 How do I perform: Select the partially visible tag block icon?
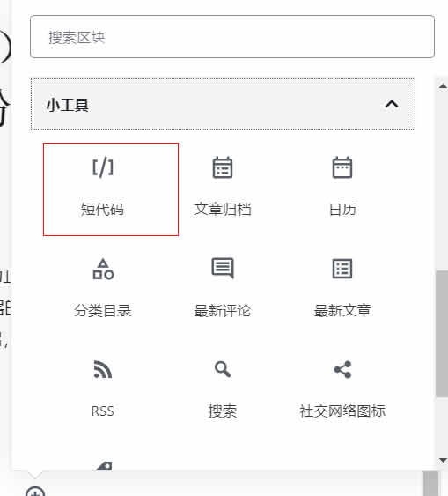click(x=104, y=466)
